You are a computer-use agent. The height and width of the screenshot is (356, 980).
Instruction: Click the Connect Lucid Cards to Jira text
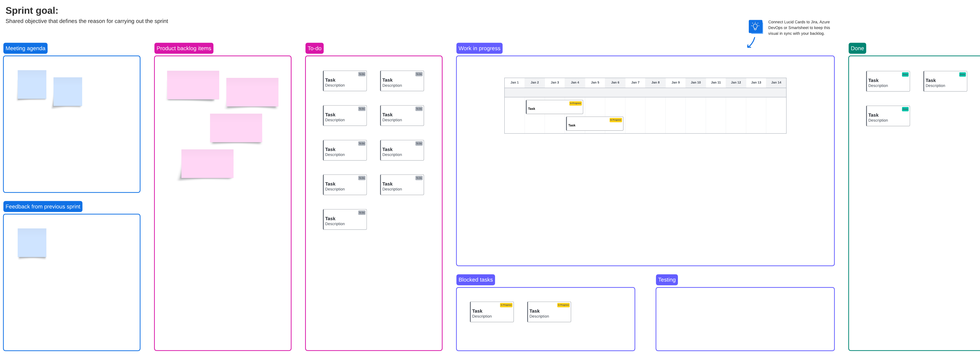[x=799, y=28]
